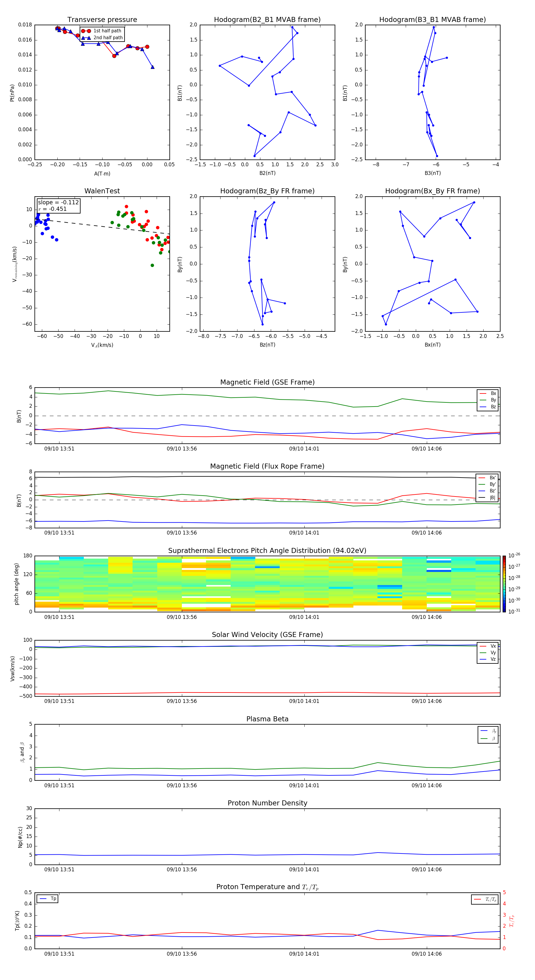Click the 'Solar Wind Velocity (GSE Frame)' title
The height and width of the screenshot is (980, 535).
267,635
